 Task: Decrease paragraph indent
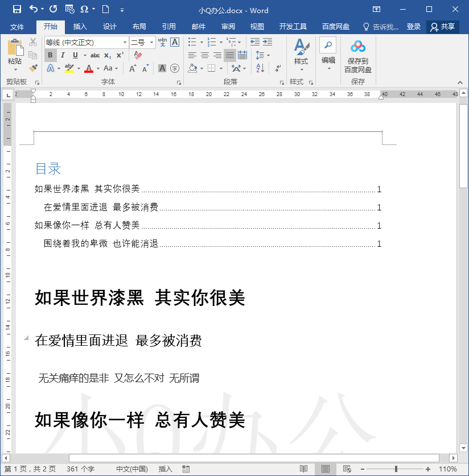[254, 42]
